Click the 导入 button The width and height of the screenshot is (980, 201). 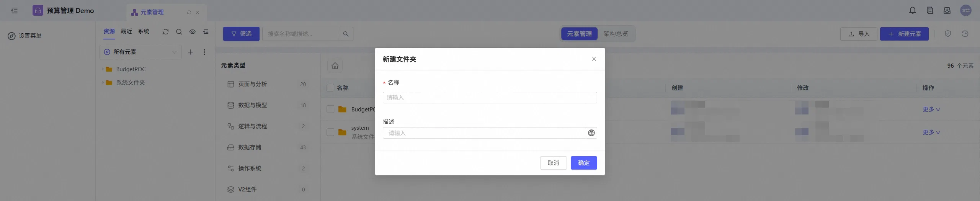coord(859,34)
